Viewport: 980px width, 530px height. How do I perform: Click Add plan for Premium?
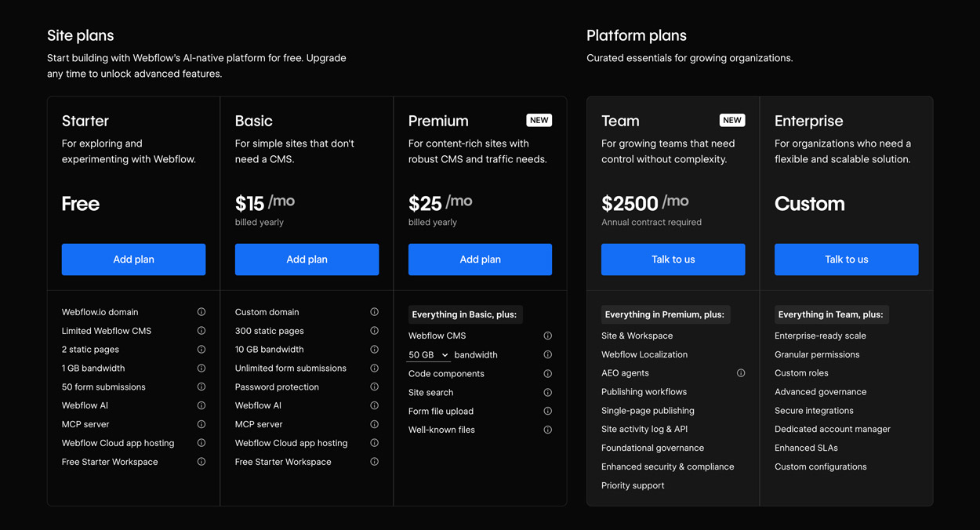[480, 260]
